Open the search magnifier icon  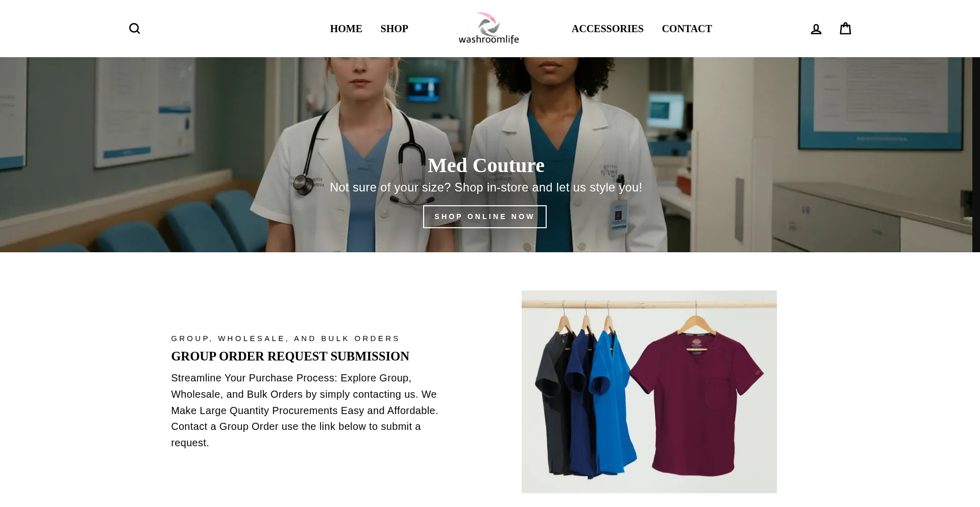click(134, 29)
